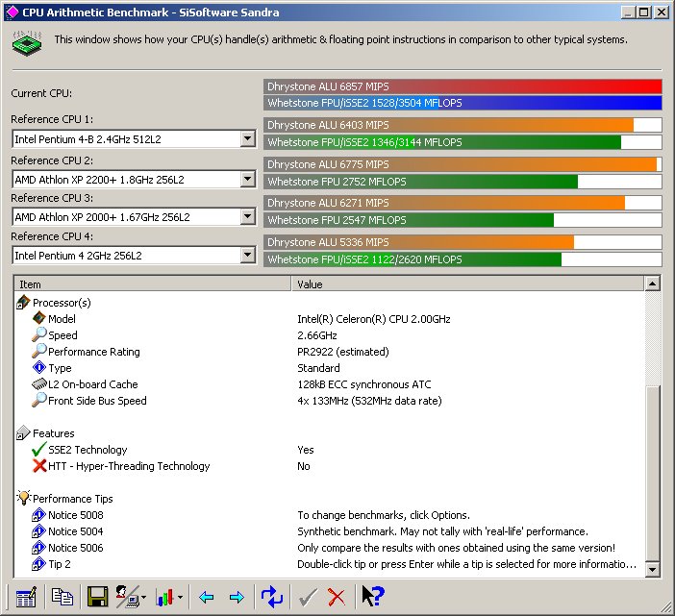Maximize the Sandra benchmark window

pyautogui.click(x=643, y=12)
